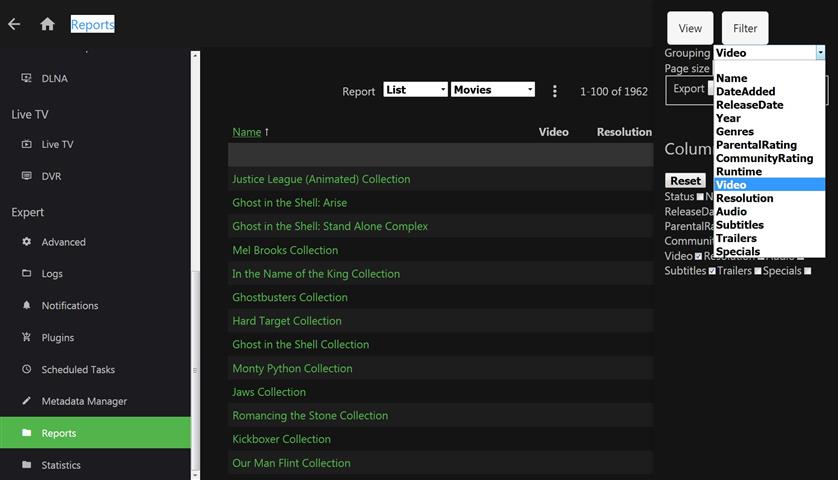838x480 pixels.
Task: Click the Notifications bell icon
Action: coord(26,305)
